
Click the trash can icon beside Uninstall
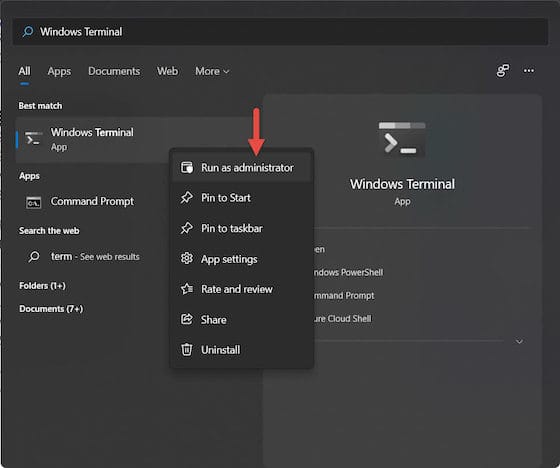point(186,349)
